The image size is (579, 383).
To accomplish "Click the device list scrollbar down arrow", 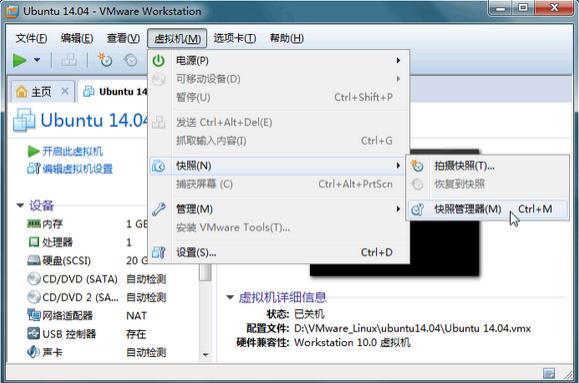I will (206, 355).
